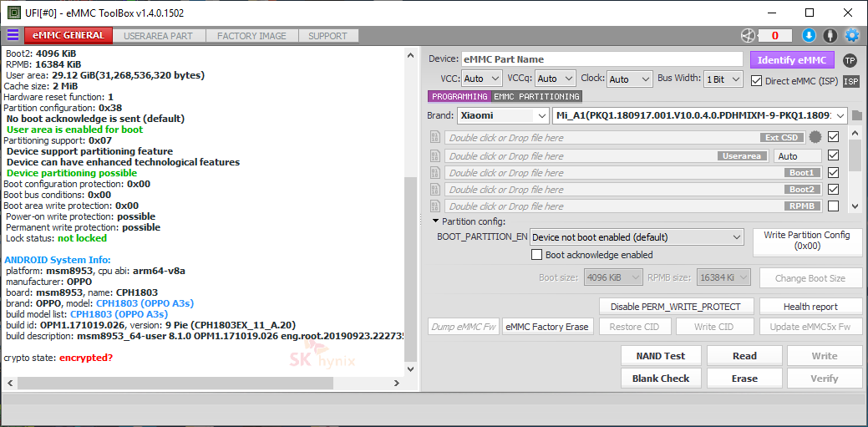Click the globe network status icon
The width and height of the screenshot is (868, 427).
tap(748, 36)
